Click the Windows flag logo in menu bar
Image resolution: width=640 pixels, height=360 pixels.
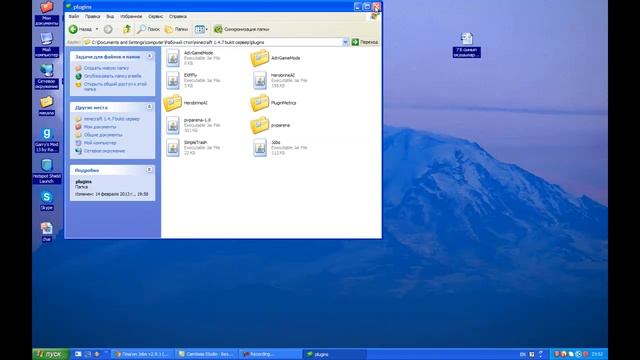[374, 16]
